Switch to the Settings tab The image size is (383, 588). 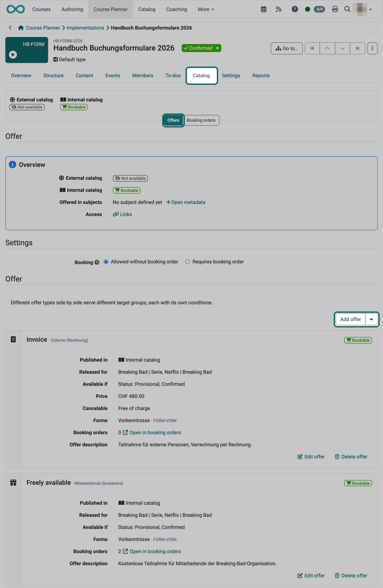[x=231, y=76]
